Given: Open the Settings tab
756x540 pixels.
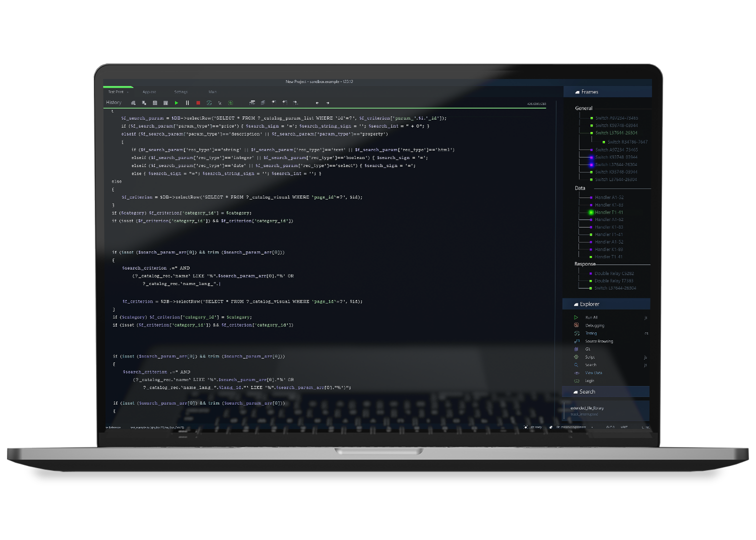Looking at the screenshot, I should click(x=180, y=92).
